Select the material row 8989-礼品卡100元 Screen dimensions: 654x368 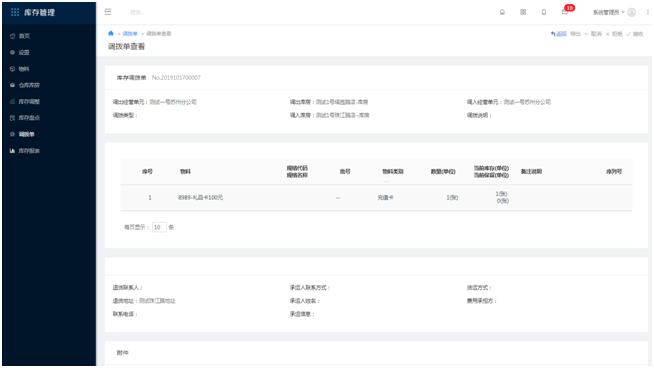(x=376, y=197)
